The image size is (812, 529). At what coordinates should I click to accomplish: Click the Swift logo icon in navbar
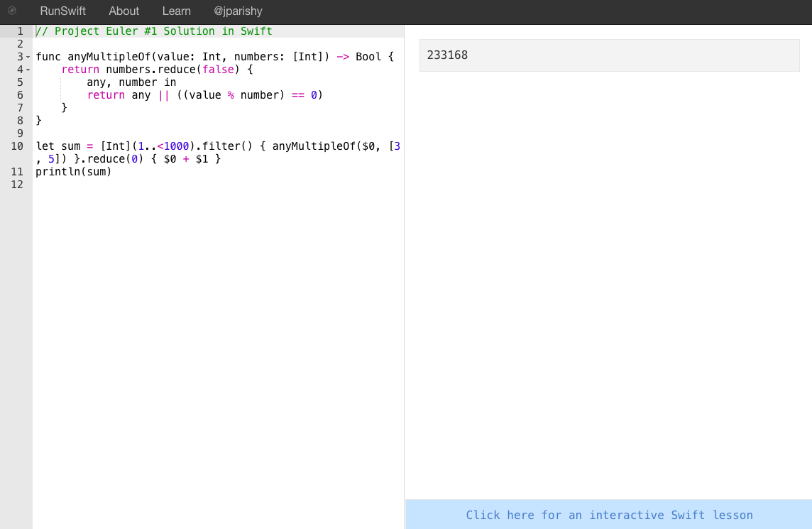[x=11, y=11]
